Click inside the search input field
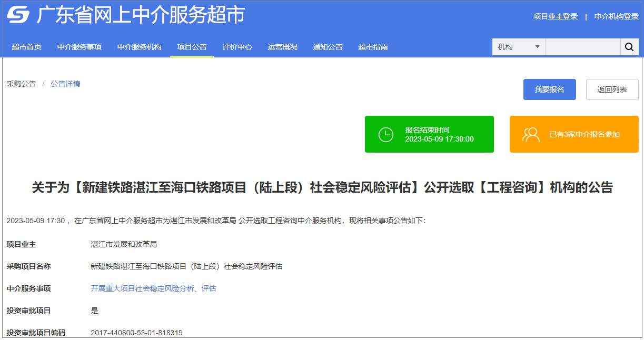This screenshot has width=644, height=340. [583, 47]
